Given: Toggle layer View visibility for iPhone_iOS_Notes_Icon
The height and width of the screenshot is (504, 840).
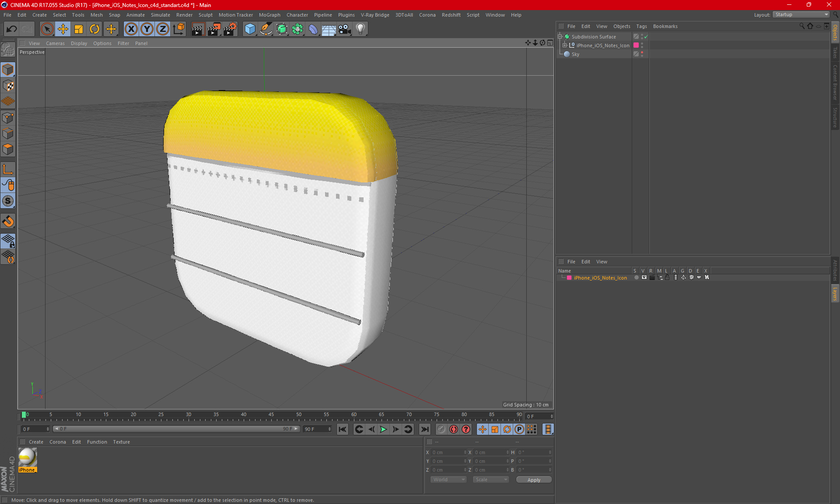Looking at the screenshot, I should (644, 277).
